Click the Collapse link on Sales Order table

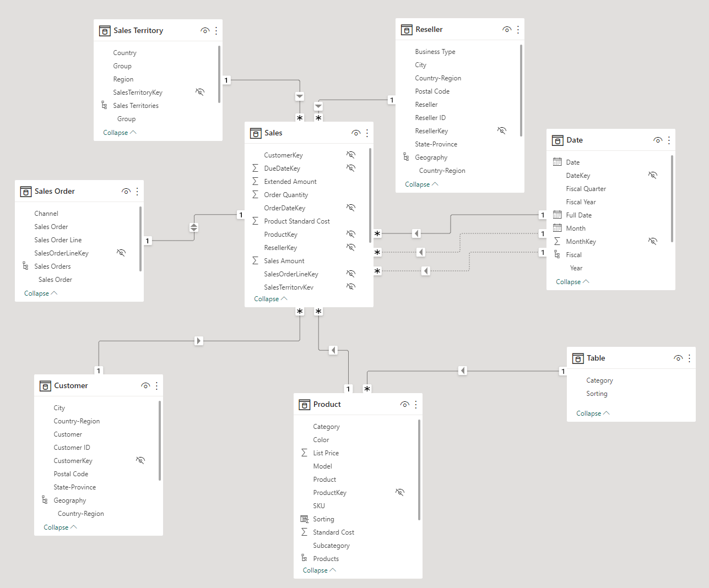[40, 293]
